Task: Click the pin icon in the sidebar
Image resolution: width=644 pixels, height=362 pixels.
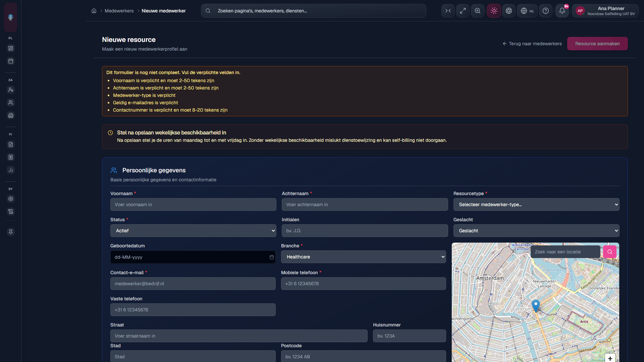Action: (11, 232)
